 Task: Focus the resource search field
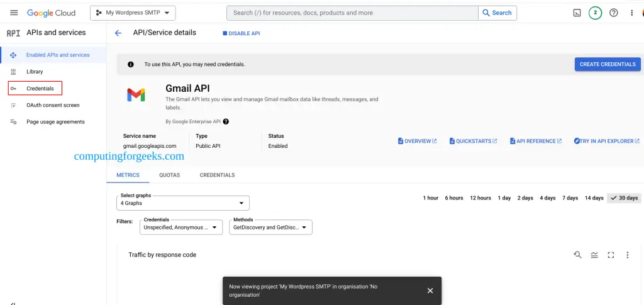(x=352, y=13)
